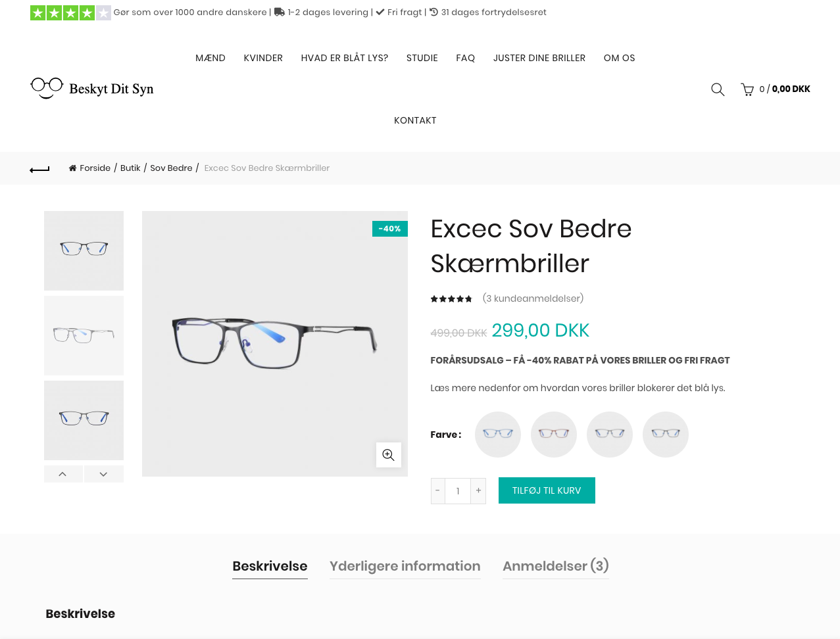Click the Beskyt Dit Syn glasses logo

(x=92, y=88)
